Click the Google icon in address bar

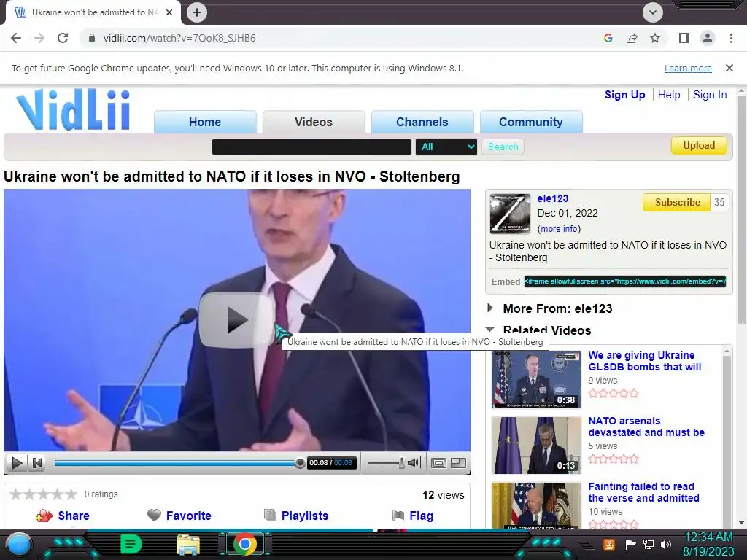608,38
